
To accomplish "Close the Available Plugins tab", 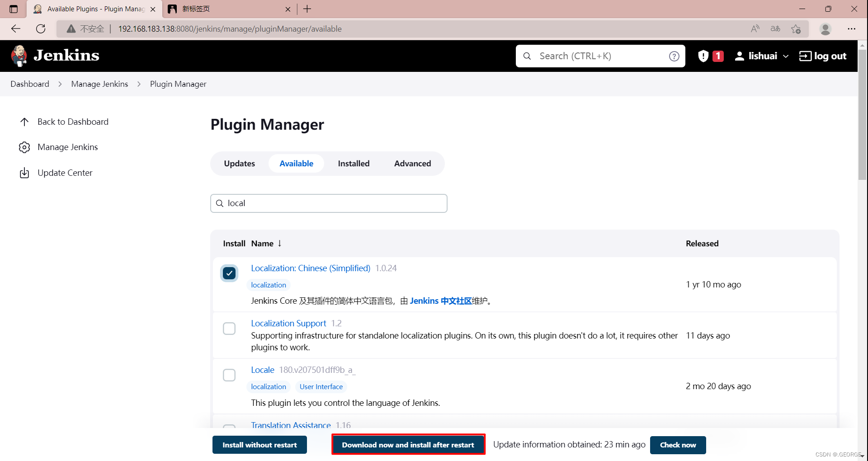I will [153, 9].
